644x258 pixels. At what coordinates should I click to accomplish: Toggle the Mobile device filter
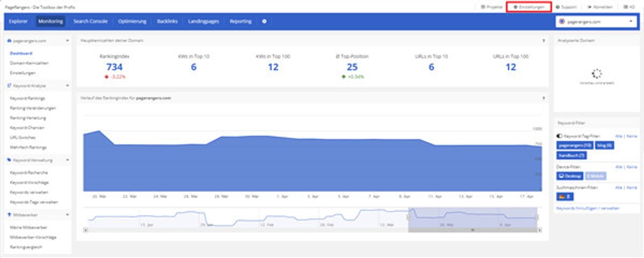(595, 176)
